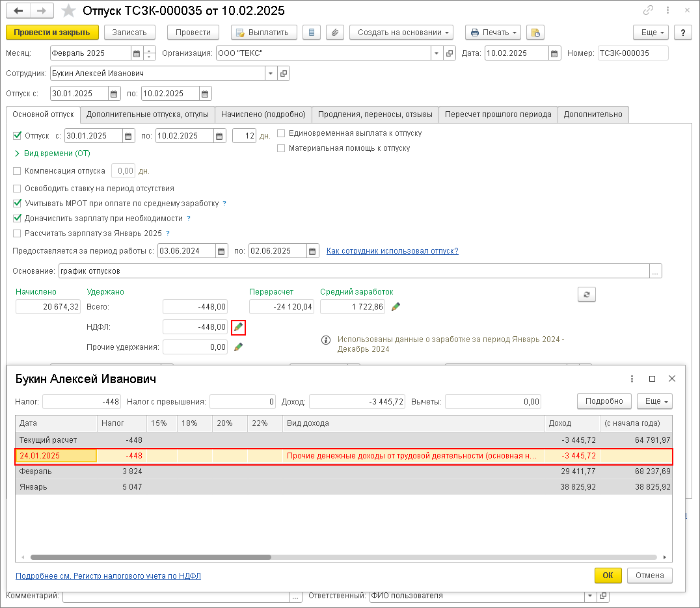Enable Компенсация отпуска checkbox

click(18, 170)
